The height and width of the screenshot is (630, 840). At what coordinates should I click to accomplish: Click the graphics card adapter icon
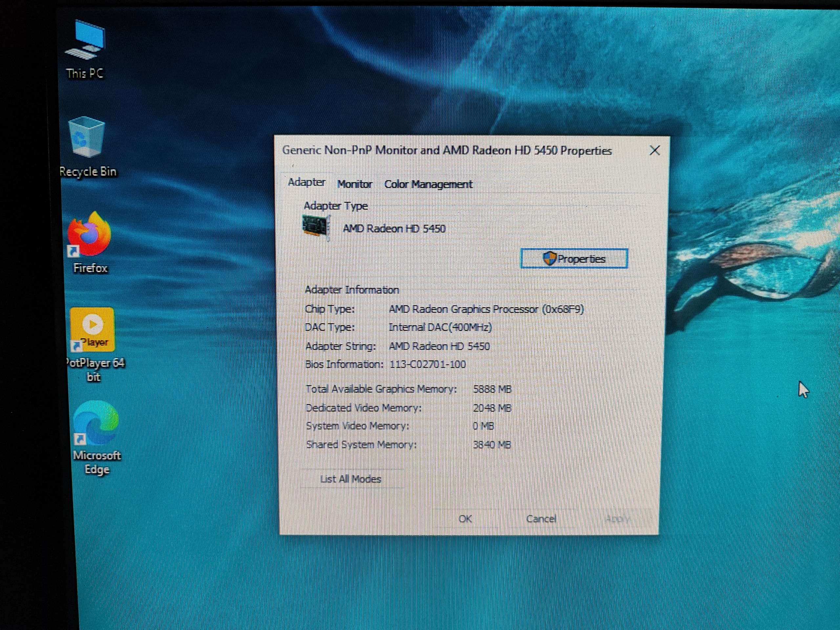[316, 226]
